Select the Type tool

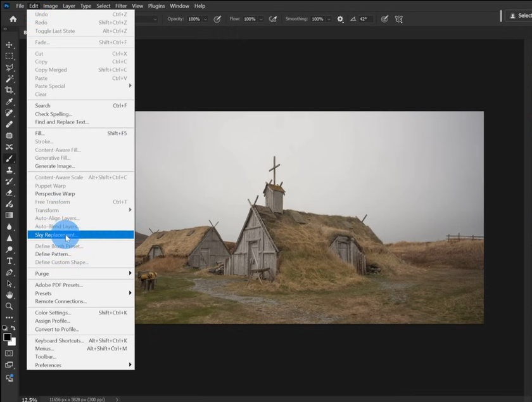[x=9, y=260]
